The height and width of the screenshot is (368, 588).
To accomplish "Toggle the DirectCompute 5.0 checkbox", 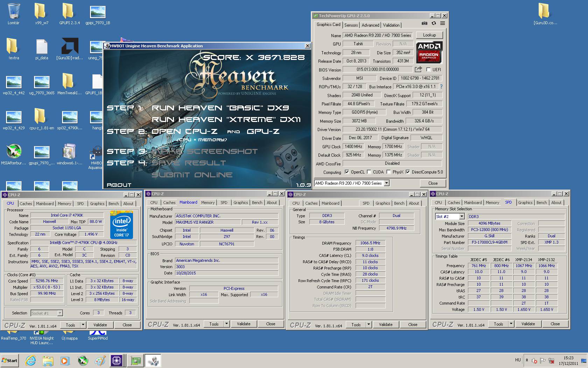I will coord(408,172).
